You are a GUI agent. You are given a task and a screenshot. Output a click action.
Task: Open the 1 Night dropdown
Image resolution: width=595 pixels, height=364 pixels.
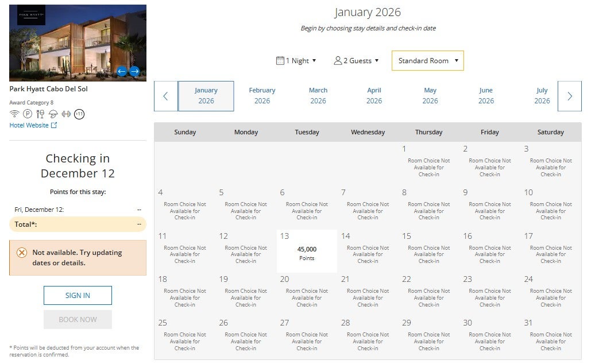click(296, 60)
